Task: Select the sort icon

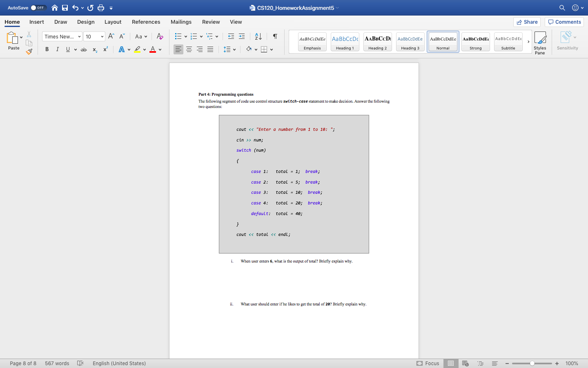Action: point(257,36)
